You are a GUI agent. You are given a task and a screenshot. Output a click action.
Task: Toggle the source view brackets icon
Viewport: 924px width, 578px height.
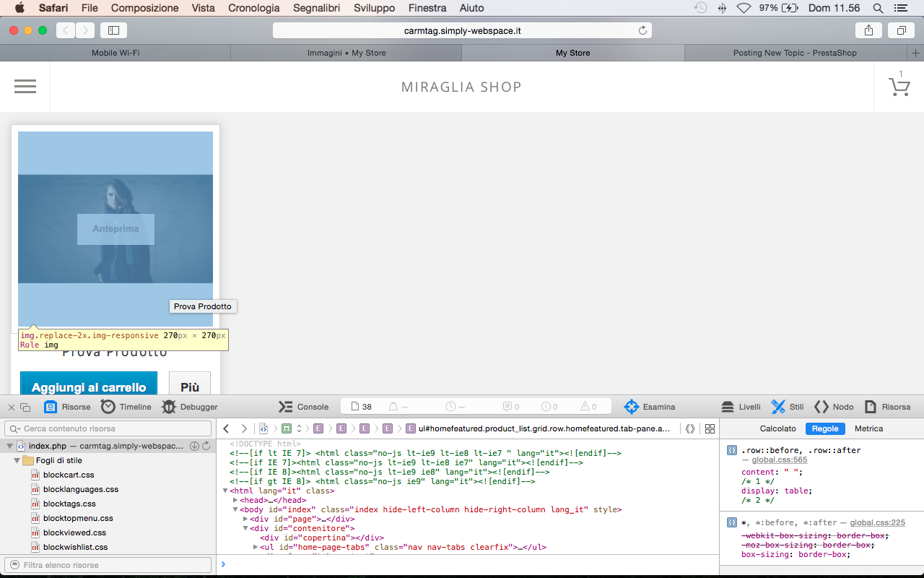click(x=690, y=428)
